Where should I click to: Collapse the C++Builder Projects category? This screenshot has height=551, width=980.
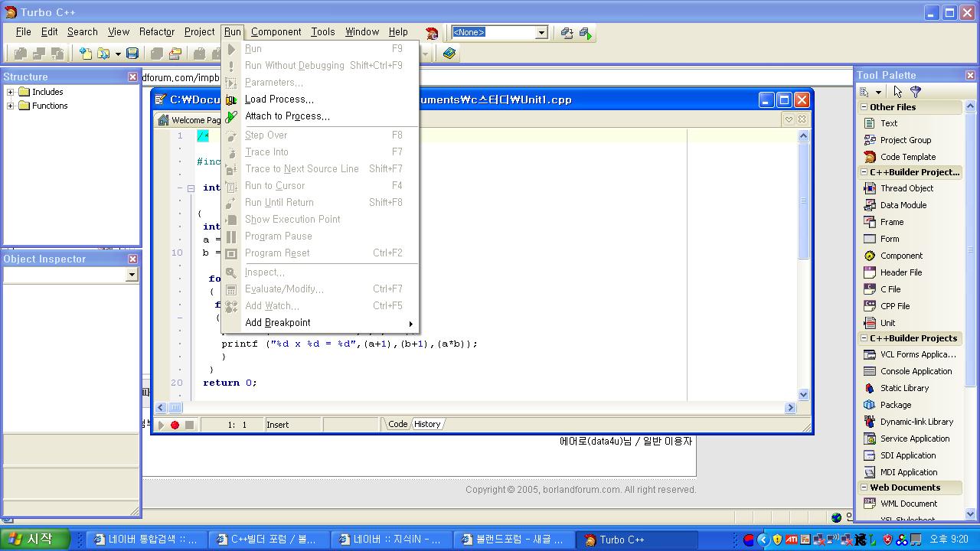click(x=864, y=338)
